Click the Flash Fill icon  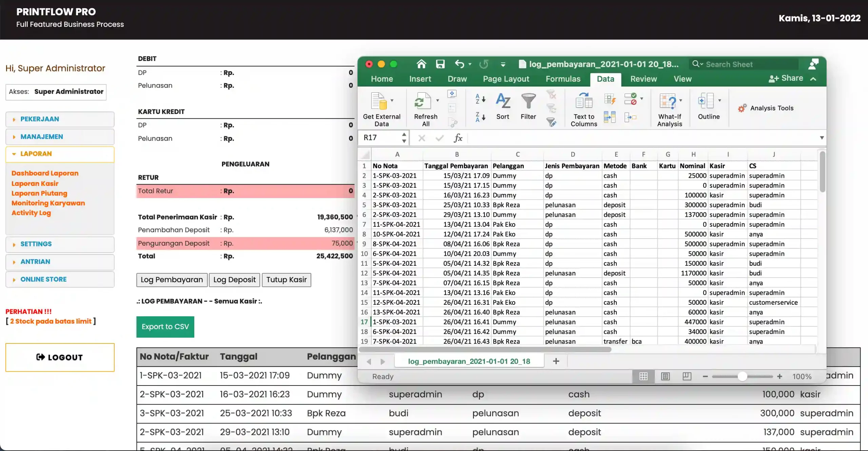tap(610, 99)
